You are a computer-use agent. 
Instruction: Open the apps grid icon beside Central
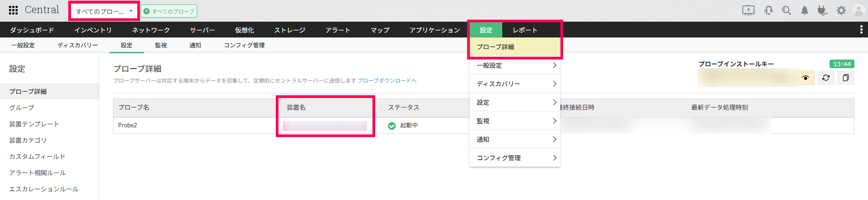pos(14,10)
